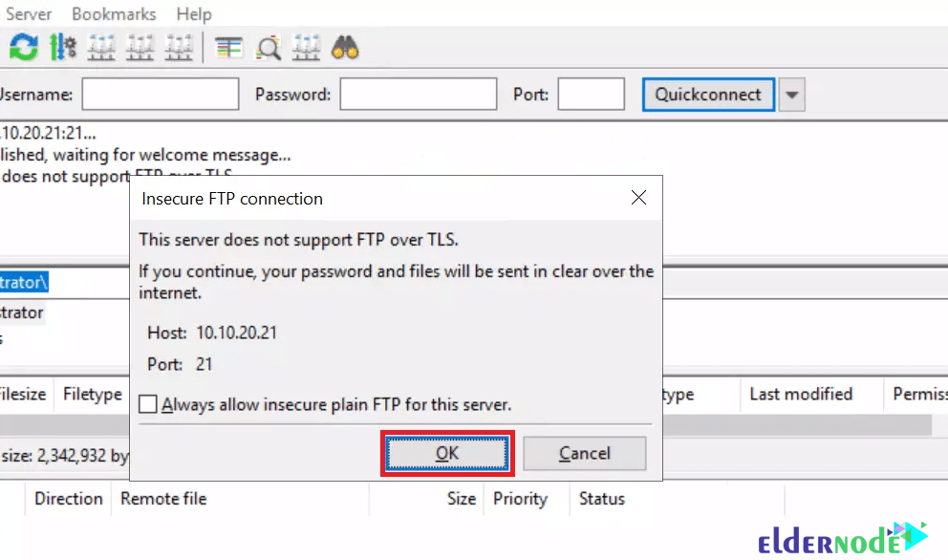Click the synchronized browsing grid icon

point(306,47)
